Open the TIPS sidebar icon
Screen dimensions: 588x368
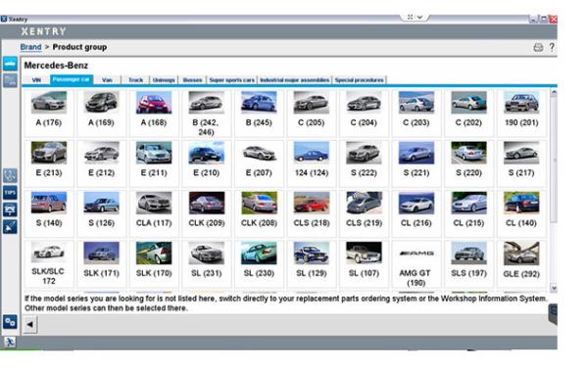(10, 193)
